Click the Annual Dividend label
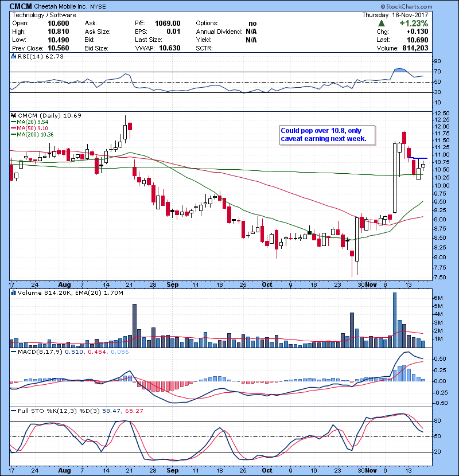The width and height of the screenshot is (459, 476). (219, 32)
